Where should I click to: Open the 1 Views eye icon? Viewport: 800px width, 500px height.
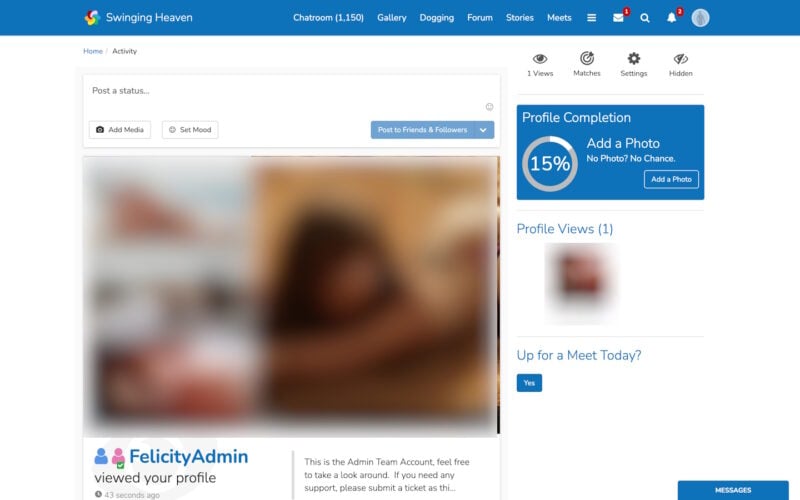(x=540, y=59)
